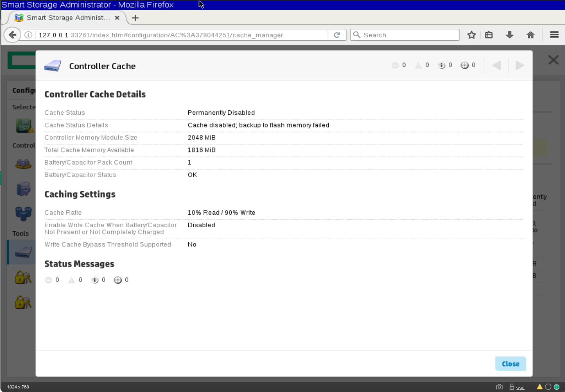Click the 'Controller Cache Details' heading
This screenshot has width=565, height=392.
[95, 94]
